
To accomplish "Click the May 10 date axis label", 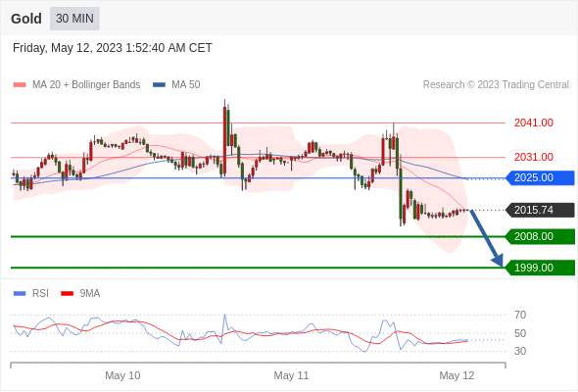I will coord(122,375).
